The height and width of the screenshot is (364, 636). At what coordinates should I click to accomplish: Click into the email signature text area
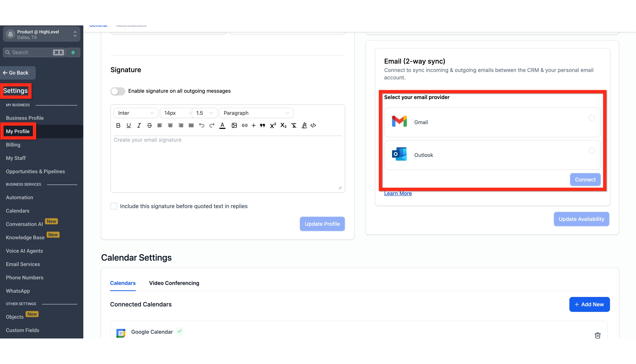[x=227, y=162]
